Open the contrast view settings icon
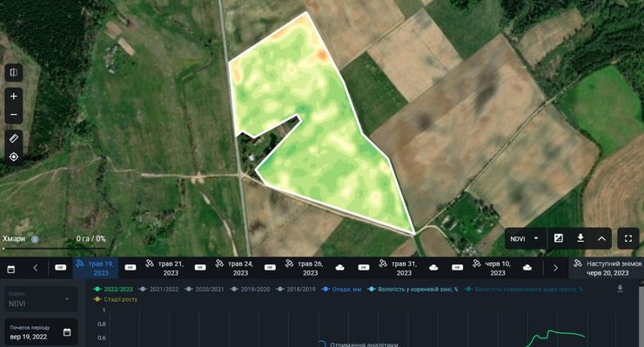 pos(559,238)
